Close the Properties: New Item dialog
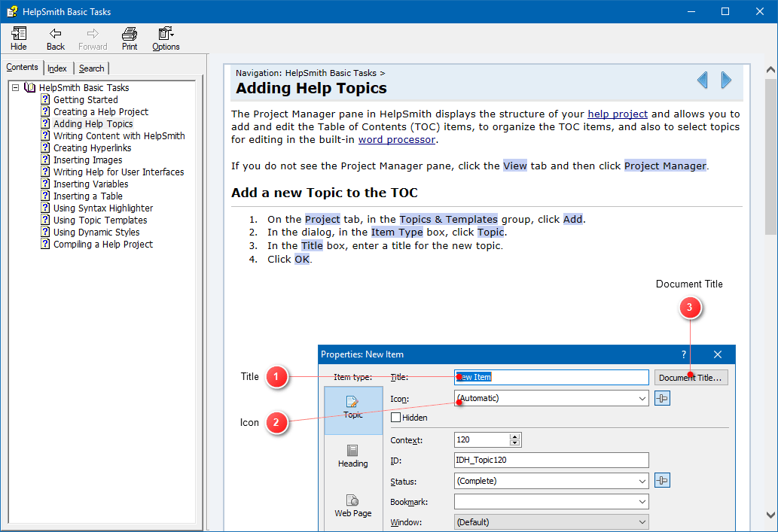This screenshot has width=778, height=532. tap(718, 354)
